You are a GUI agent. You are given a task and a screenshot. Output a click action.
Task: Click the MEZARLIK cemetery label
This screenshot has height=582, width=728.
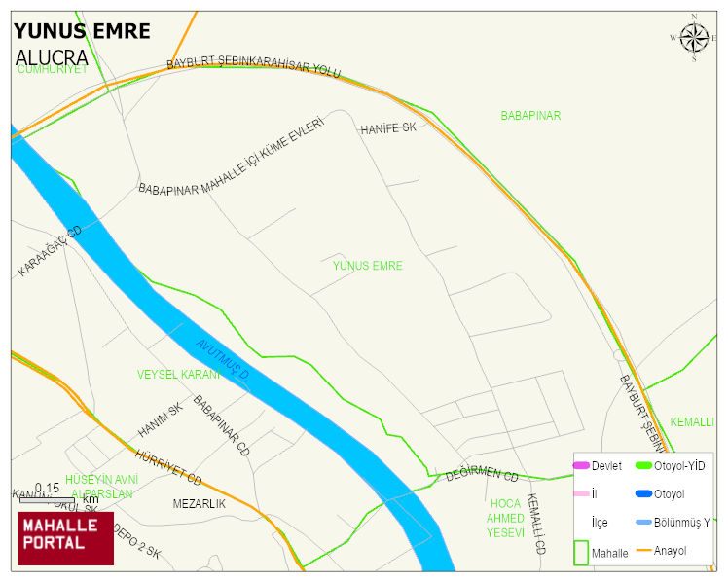(x=200, y=503)
